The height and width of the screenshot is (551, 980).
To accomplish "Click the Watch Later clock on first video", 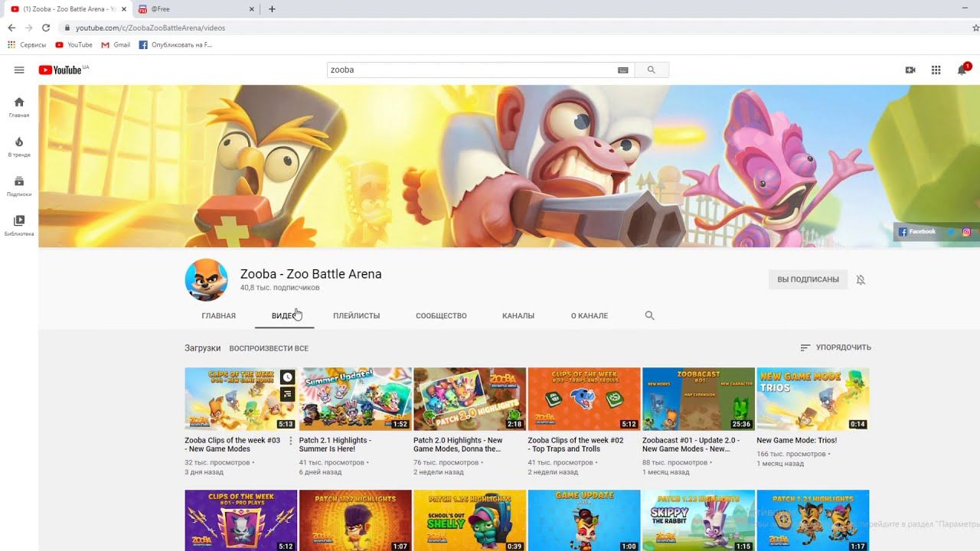I will [x=287, y=377].
